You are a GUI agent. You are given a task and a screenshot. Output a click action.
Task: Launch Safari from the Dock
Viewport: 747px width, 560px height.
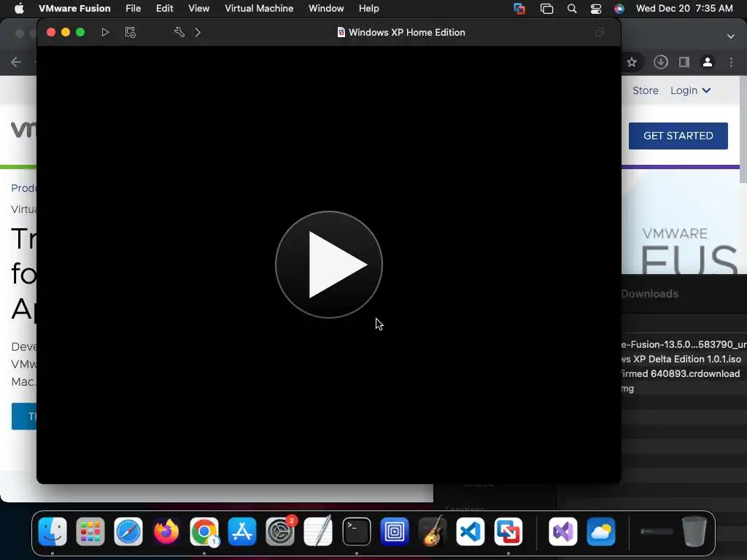pyautogui.click(x=128, y=532)
